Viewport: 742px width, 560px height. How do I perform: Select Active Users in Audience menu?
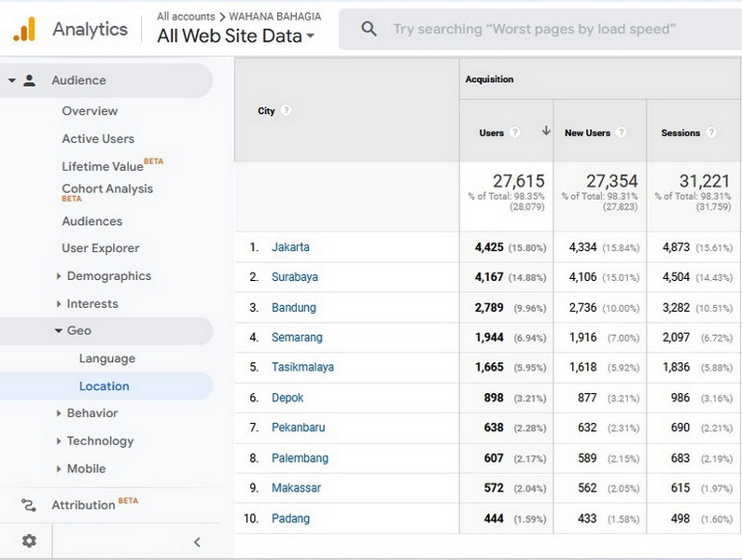click(x=98, y=139)
